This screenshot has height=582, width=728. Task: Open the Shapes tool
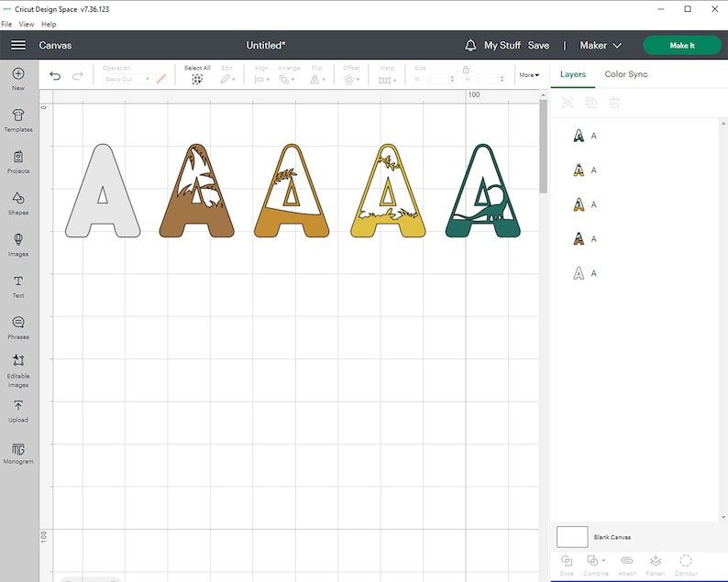18,203
